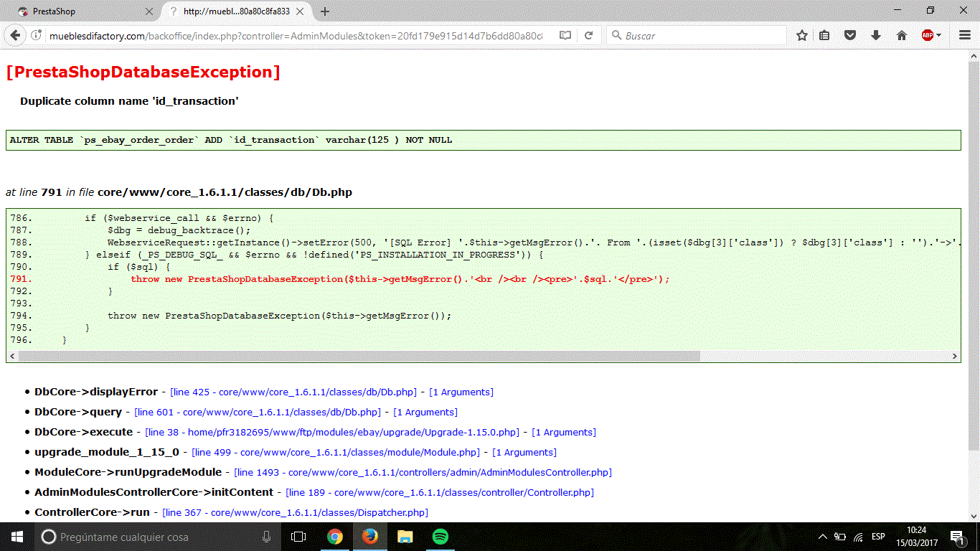Click the core/www/core_1.6.1.1/classes/db/Db.php file path text

point(225,192)
